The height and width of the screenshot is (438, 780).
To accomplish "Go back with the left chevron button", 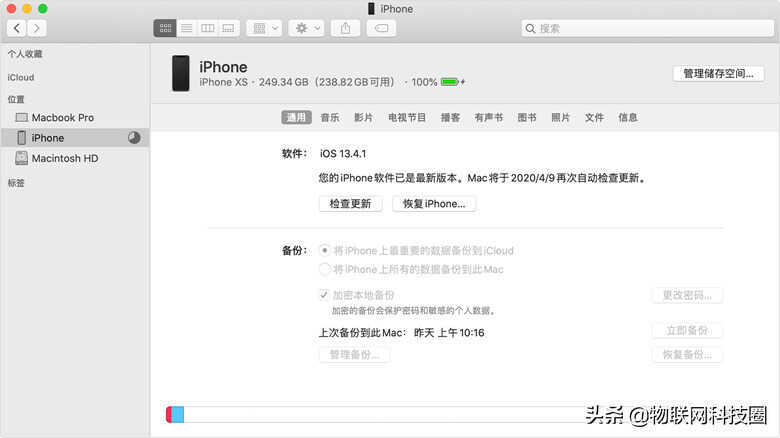I will (x=17, y=28).
